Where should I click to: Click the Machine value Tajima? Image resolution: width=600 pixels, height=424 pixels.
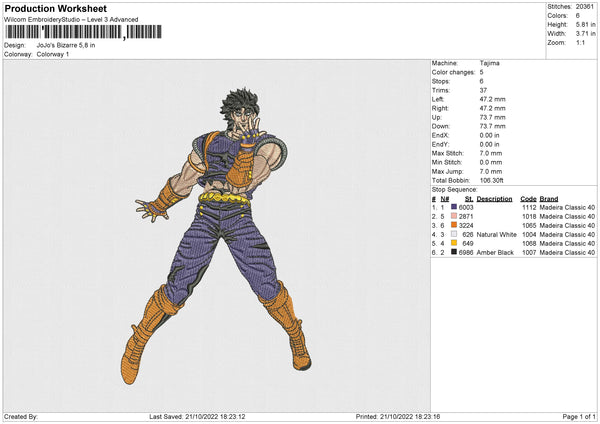[490, 62]
